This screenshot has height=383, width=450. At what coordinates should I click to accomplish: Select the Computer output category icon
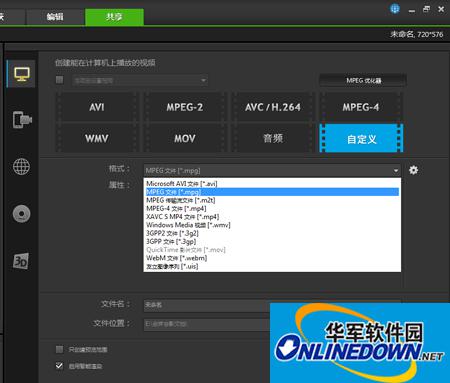point(21,74)
